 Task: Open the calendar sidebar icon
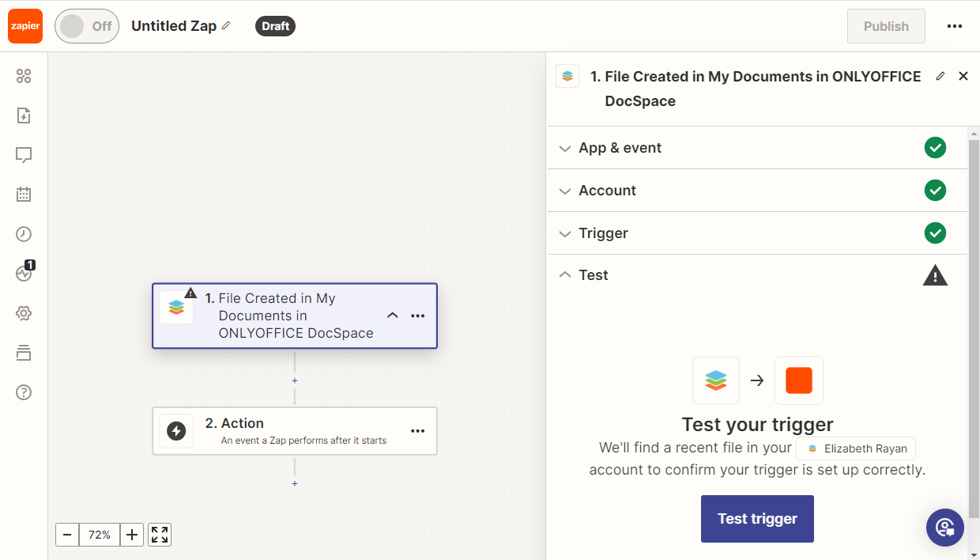click(x=24, y=194)
